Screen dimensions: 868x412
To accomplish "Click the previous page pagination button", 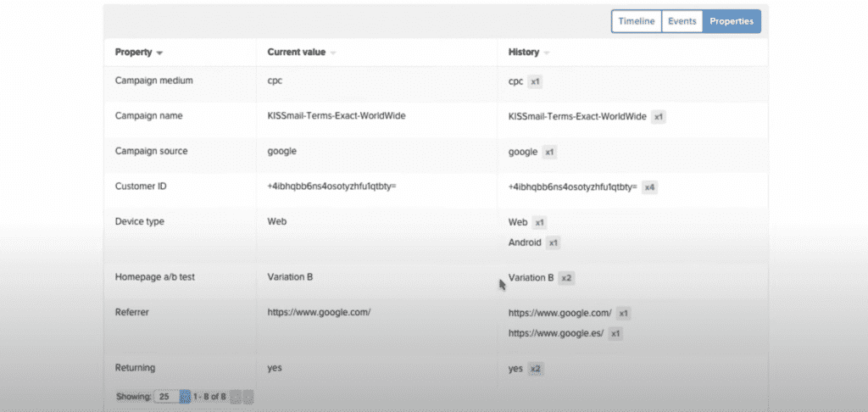I will pyautogui.click(x=236, y=396).
